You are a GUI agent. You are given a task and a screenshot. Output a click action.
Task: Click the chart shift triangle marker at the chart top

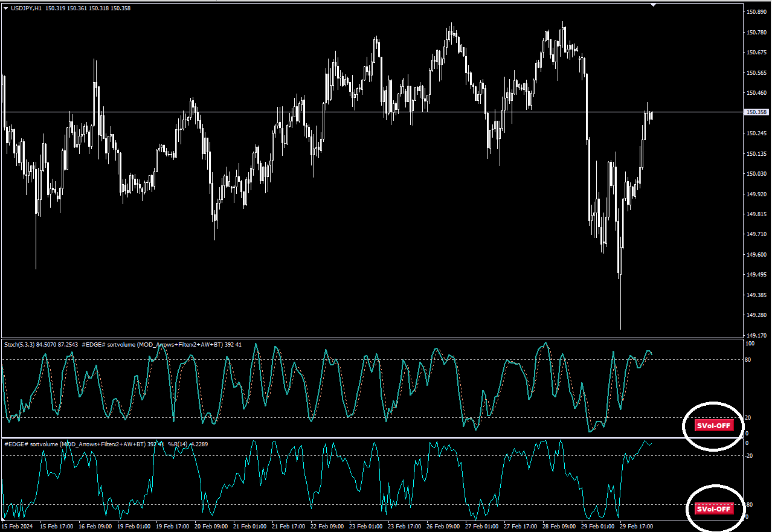[653, 5]
